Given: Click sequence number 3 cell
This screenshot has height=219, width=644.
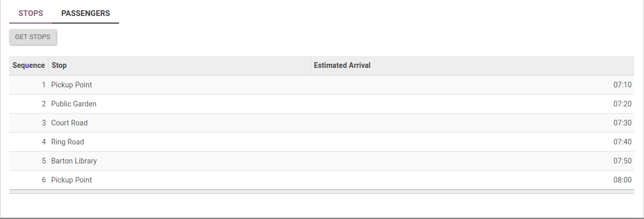Looking at the screenshot, I should [44, 123].
